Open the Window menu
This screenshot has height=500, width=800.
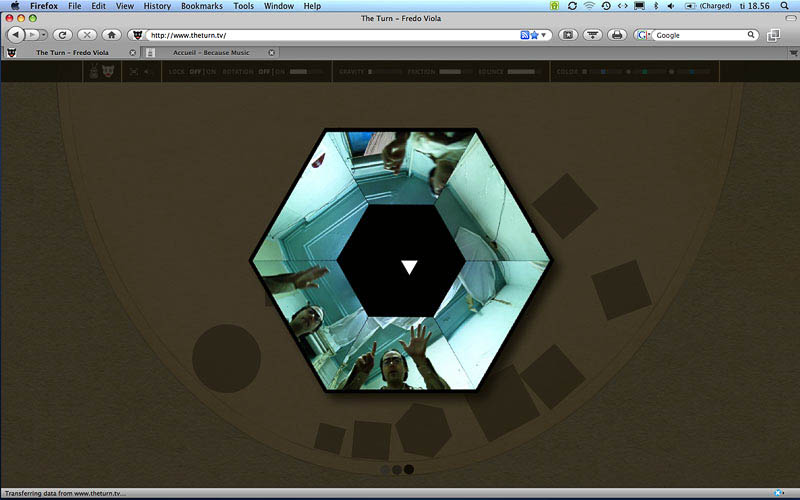(x=279, y=6)
